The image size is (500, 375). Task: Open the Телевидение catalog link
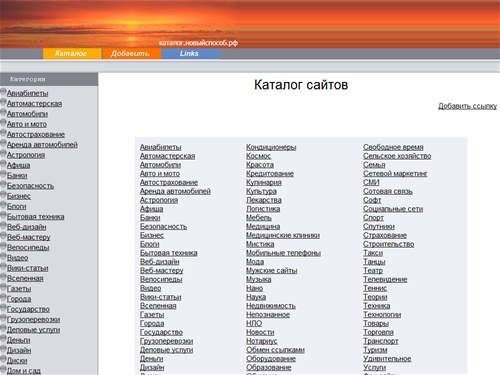(385, 279)
